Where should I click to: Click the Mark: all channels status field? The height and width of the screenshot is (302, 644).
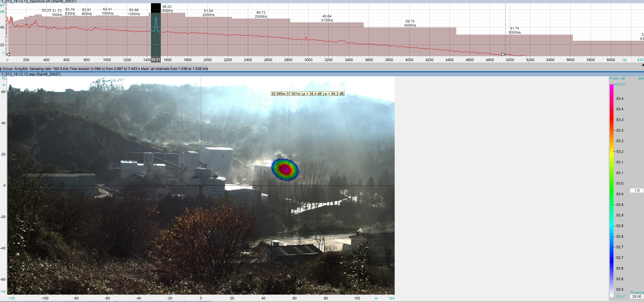(x=174, y=69)
